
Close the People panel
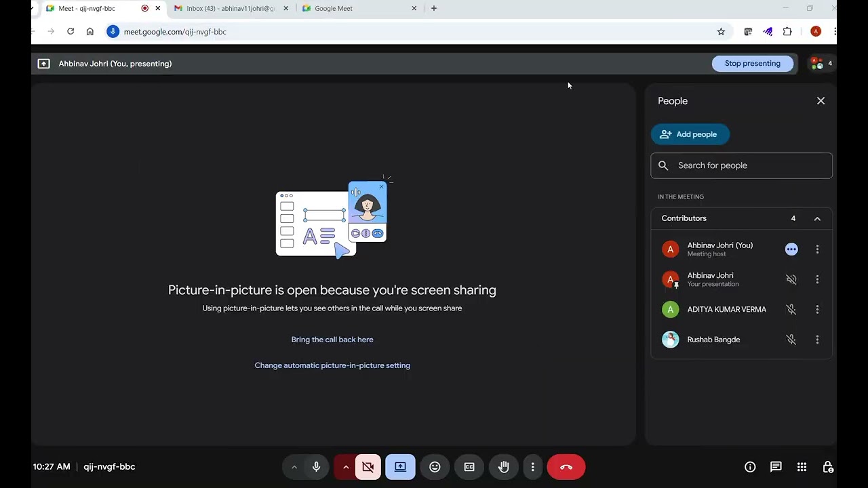(x=821, y=101)
